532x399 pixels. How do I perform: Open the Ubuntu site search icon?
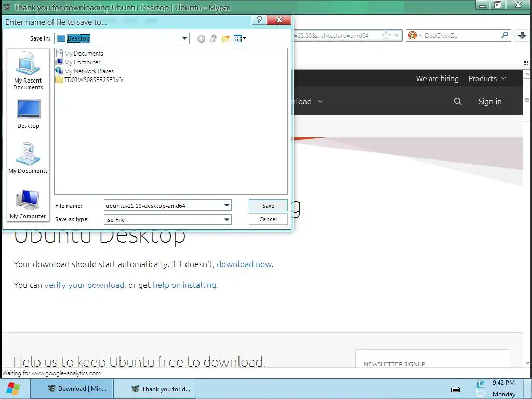[458, 101]
